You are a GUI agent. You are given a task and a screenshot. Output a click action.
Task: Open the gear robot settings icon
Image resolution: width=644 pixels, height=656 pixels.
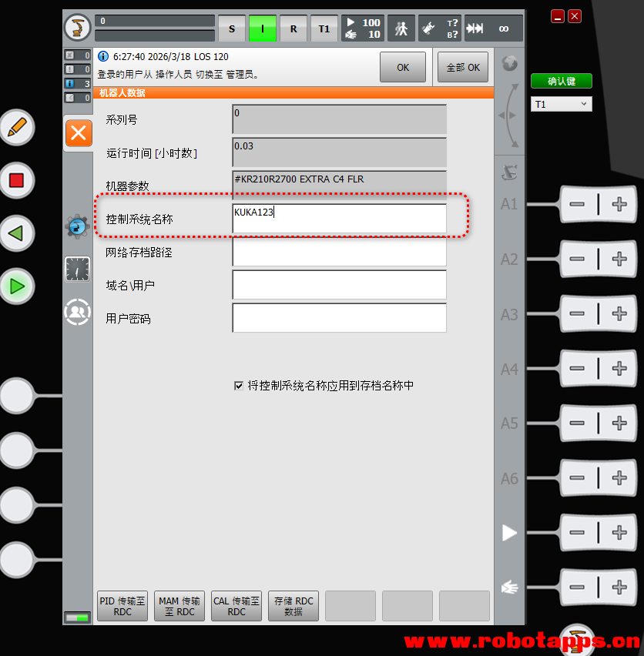[x=77, y=227]
